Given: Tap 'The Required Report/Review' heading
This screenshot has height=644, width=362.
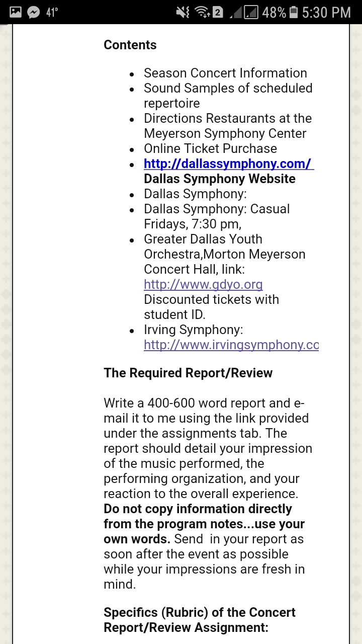Looking at the screenshot, I should tap(188, 373).
